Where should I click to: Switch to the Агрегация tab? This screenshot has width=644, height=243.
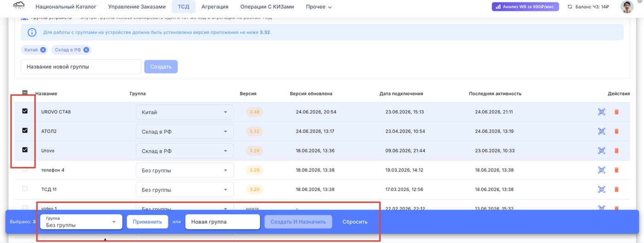(215, 7)
